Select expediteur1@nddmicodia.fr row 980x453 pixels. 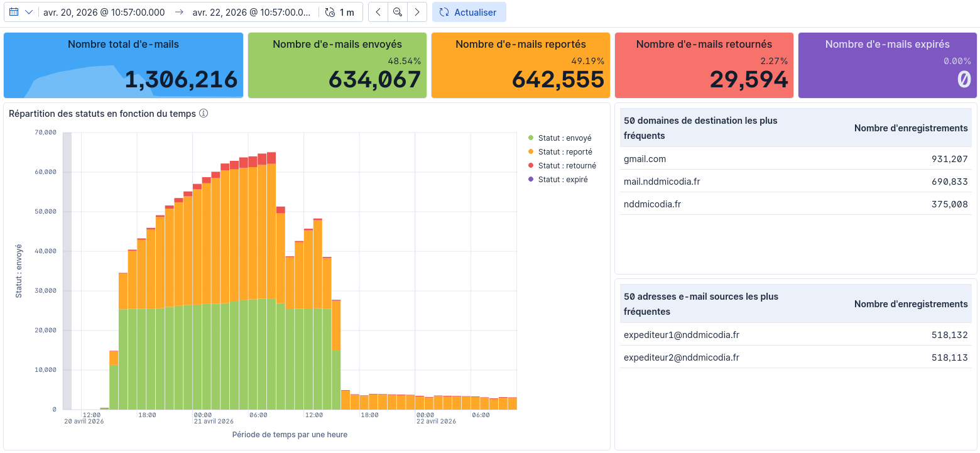point(796,334)
